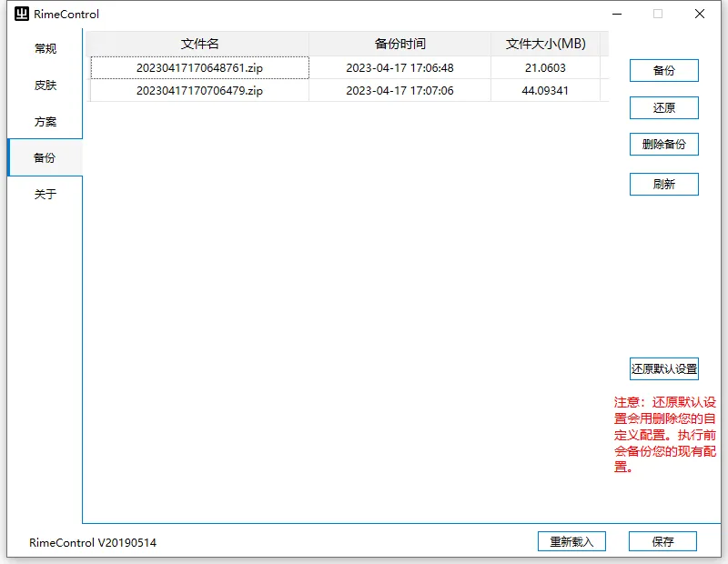
Task: Click the 2023-04-17 17:07:06 timestamp cell
Action: click(x=399, y=91)
